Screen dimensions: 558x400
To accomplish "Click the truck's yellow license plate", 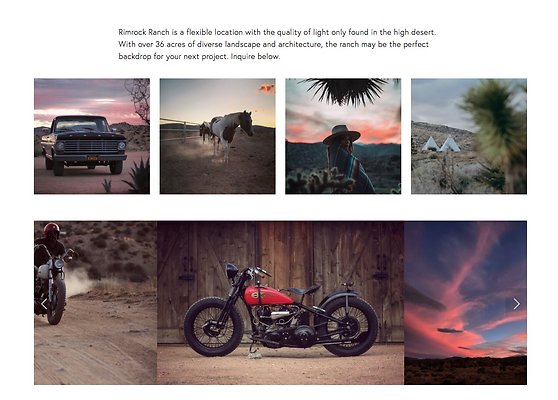I will pos(92,158).
